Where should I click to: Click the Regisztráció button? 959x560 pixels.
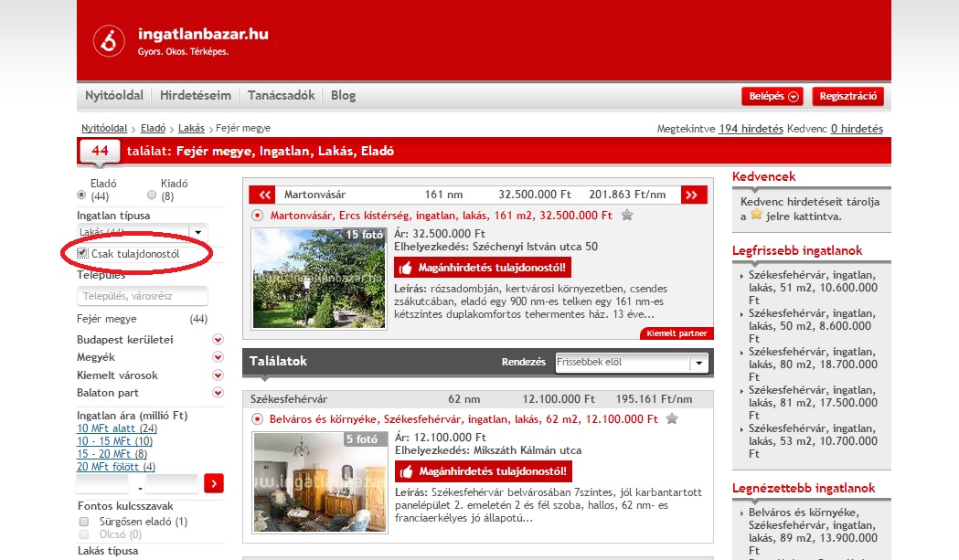click(x=847, y=96)
